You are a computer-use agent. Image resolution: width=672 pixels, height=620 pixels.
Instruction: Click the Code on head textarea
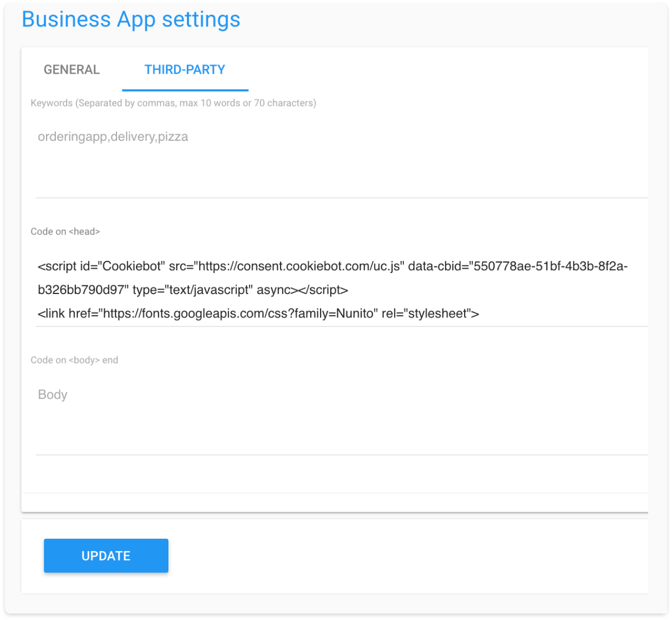[x=342, y=290]
